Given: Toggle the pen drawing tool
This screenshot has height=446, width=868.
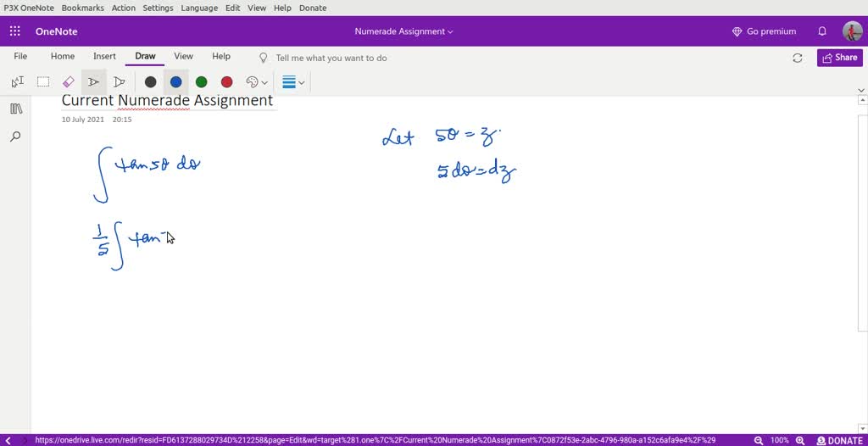Looking at the screenshot, I should [94, 82].
